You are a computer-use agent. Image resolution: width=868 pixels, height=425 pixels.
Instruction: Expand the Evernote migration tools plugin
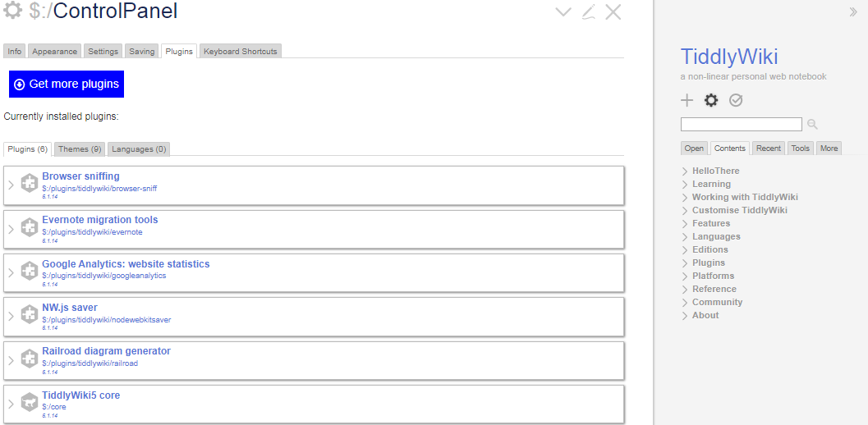11,227
